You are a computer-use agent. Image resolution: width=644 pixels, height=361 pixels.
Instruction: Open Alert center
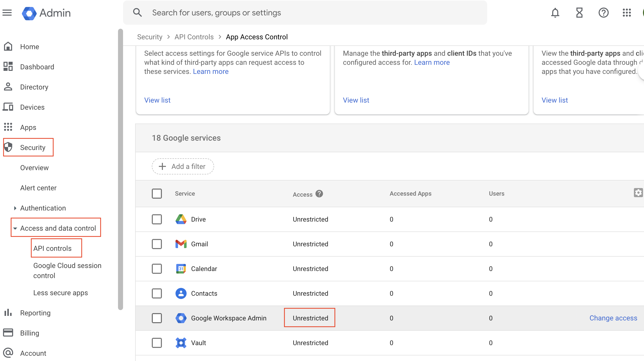[38, 188]
